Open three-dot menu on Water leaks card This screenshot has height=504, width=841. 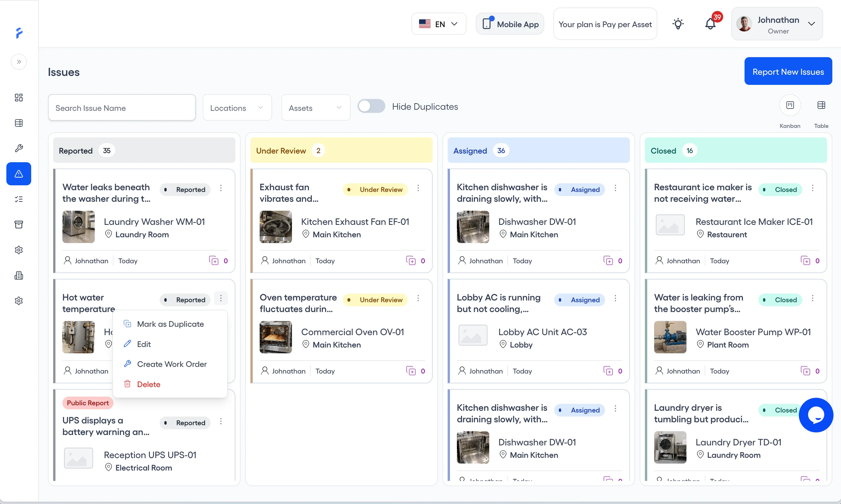[221, 188]
